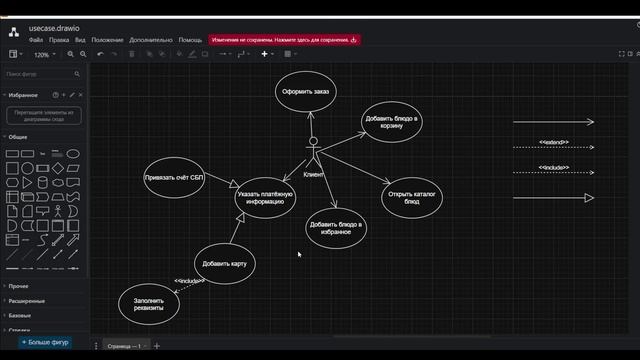Select the Оформить заказ use case ellipse

pos(306,91)
